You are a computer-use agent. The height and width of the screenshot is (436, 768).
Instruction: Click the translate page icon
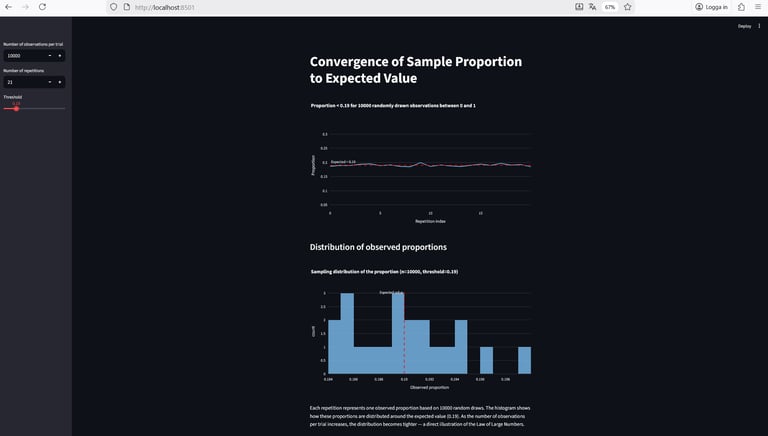pos(593,7)
